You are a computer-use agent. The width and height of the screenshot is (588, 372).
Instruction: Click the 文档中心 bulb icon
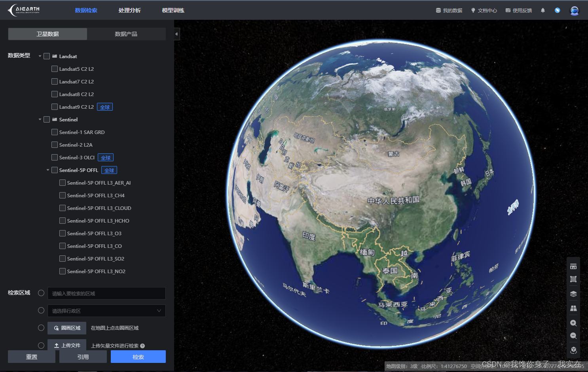473,10
